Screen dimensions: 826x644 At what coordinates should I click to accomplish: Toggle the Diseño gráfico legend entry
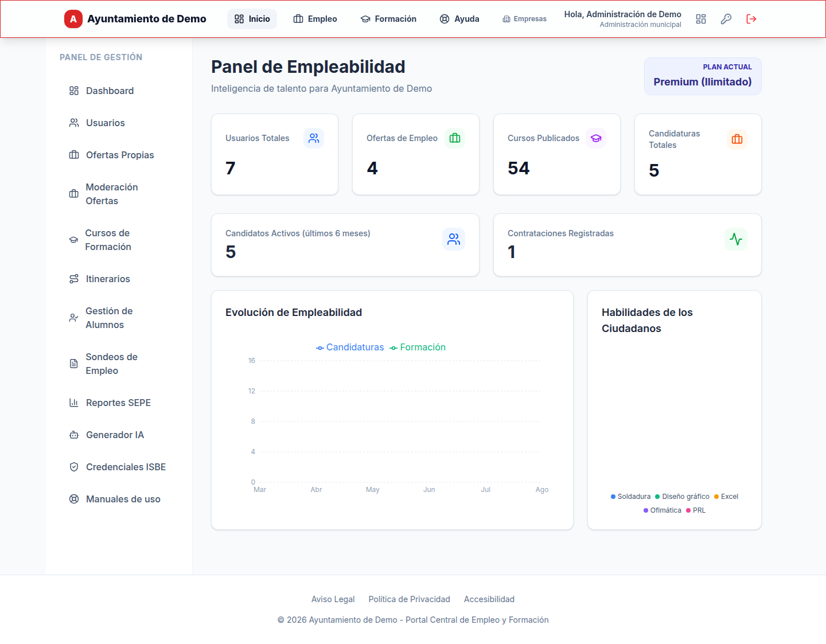pos(682,497)
